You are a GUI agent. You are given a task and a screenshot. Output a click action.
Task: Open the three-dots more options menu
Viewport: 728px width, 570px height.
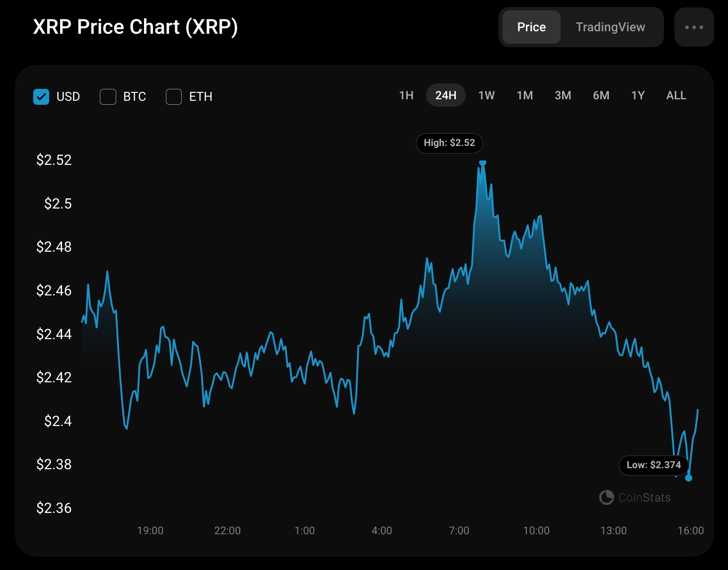[x=694, y=27]
